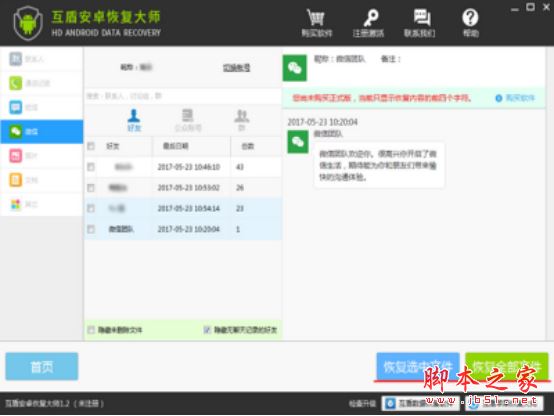Select the SMS messages category
This screenshot has height=416, width=554.
pyautogui.click(x=42, y=107)
